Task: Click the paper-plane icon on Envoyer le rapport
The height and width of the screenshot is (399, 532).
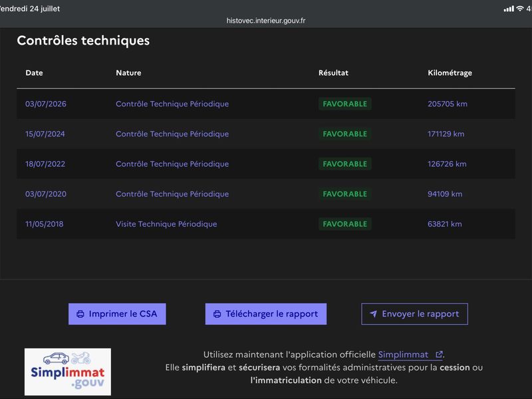Action: 373,314
